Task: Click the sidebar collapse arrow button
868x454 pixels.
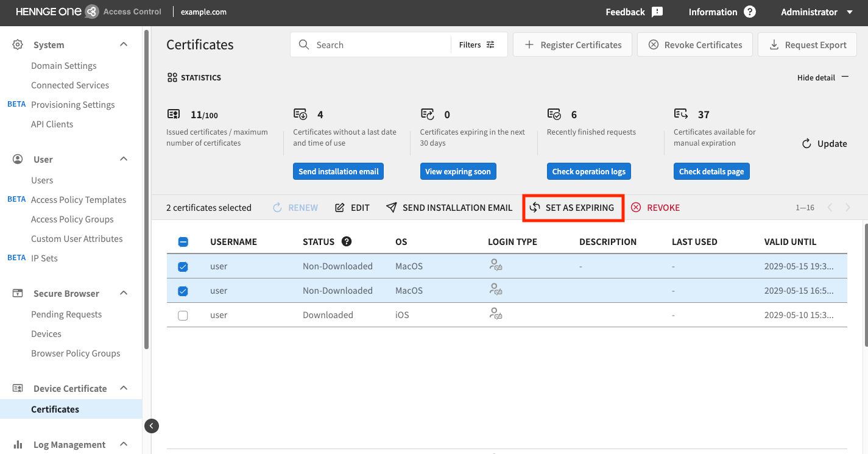Action: [x=152, y=426]
